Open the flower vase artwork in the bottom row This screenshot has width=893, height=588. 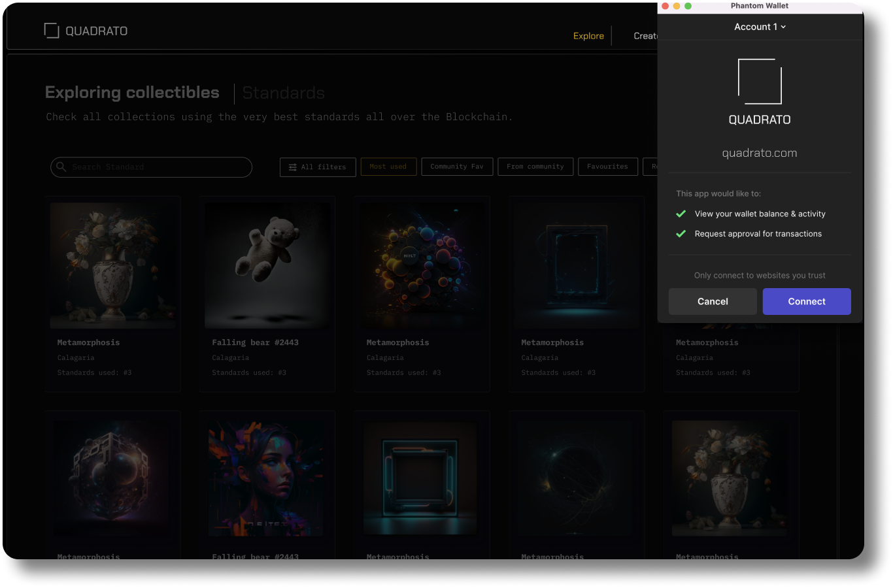coord(730,479)
